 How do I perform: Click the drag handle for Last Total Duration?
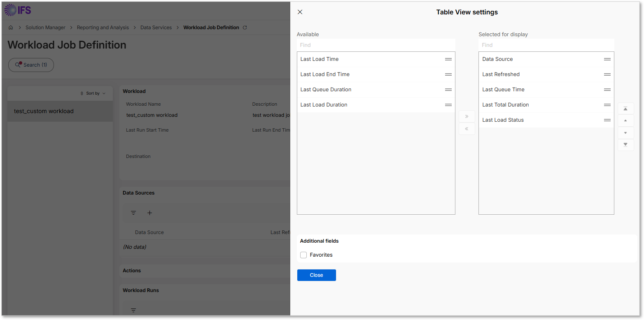[607, 105]
